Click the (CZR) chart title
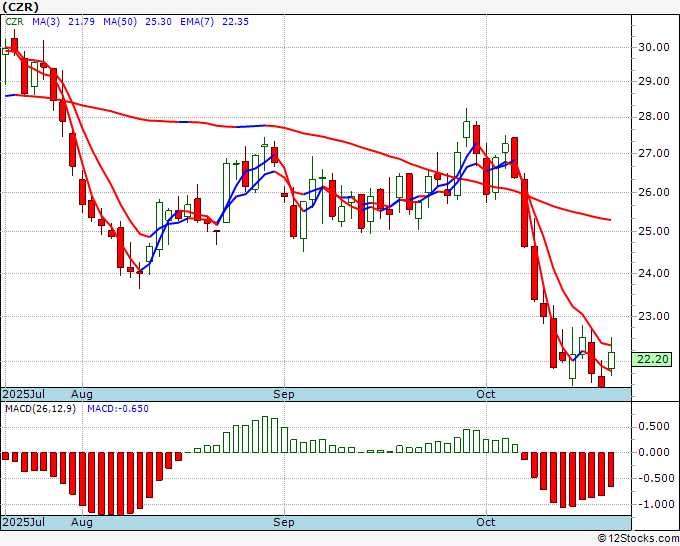The height and width of the screenshot is (546, 680). [x=20, y=7]
